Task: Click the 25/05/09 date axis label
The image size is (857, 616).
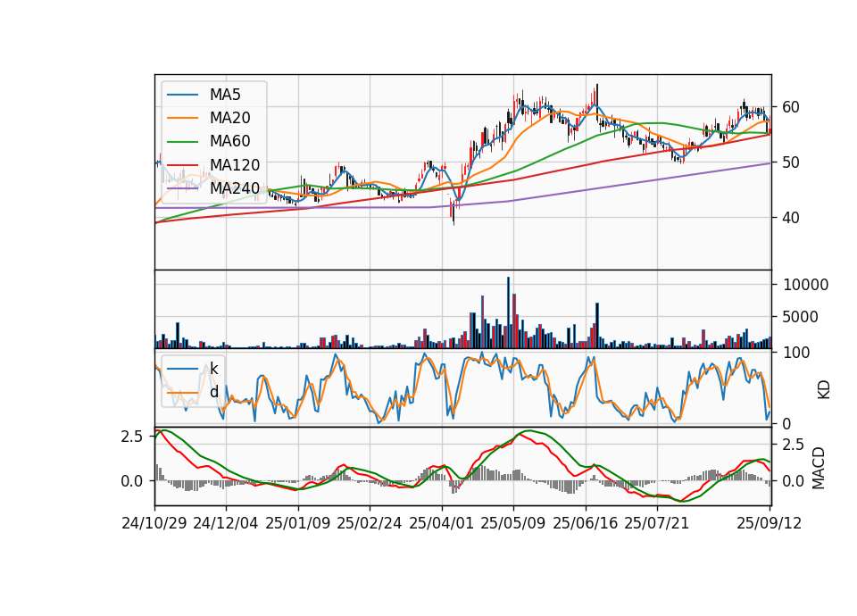Action: coord(512,523)
